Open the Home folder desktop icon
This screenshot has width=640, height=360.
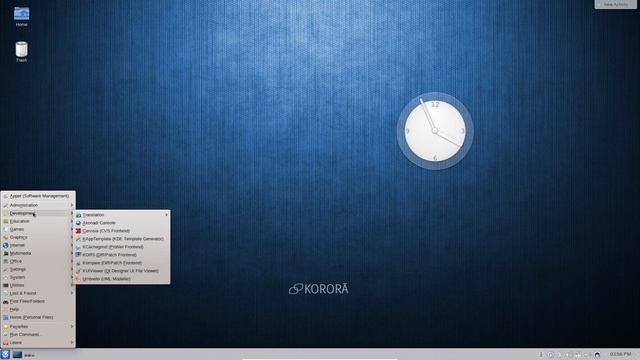click(x=21, y=16)
